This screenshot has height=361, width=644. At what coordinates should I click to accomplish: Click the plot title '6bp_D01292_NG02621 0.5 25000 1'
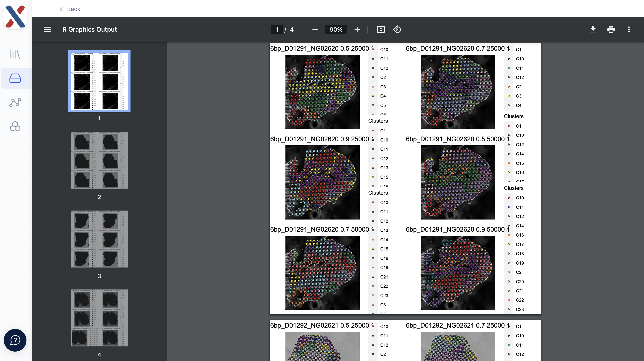pos(322,326)
